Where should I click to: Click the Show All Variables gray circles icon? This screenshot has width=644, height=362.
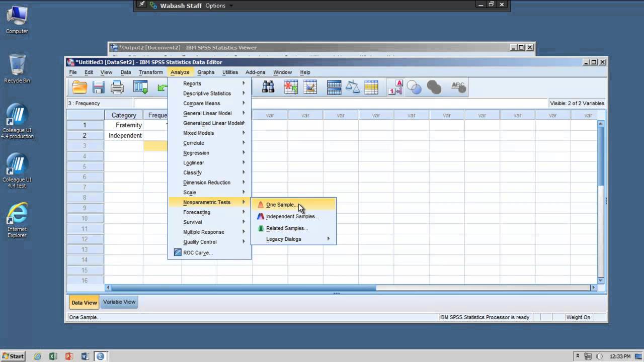(434, 87)
